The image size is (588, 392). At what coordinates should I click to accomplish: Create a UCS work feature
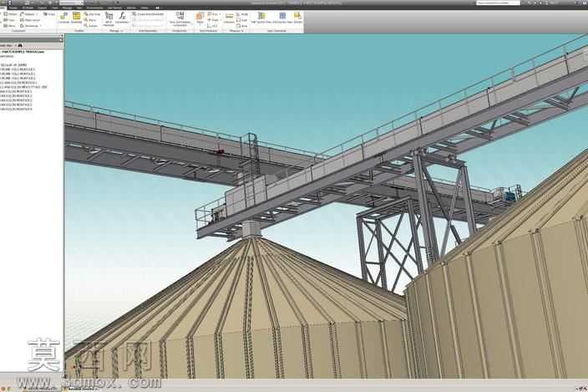(x=213, y=26)
